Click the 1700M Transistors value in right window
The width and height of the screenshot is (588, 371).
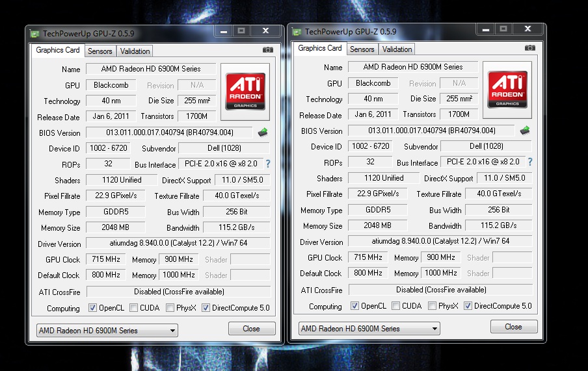(x=459, y=114)
